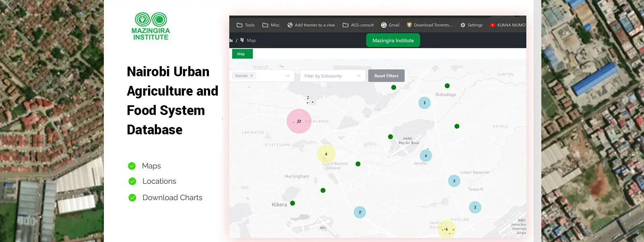Click the green dot marker beside Kibera
The image size is (644, 242).
pos(293,203)
